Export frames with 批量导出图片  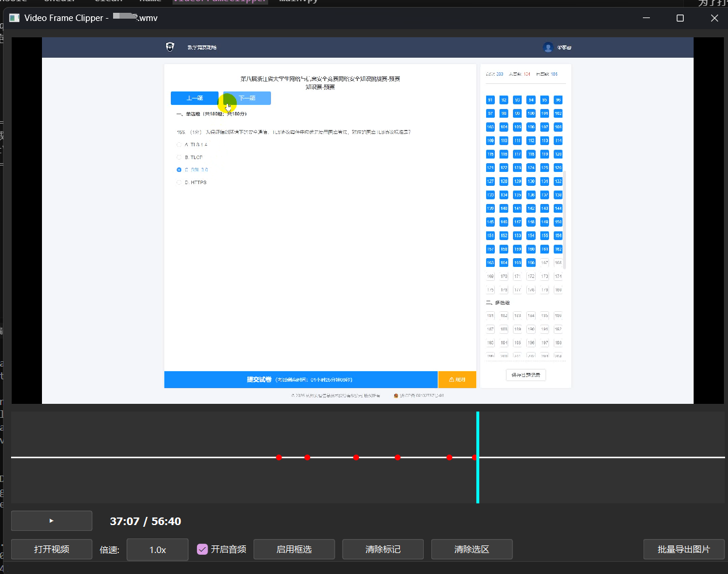tap(684, 549)
